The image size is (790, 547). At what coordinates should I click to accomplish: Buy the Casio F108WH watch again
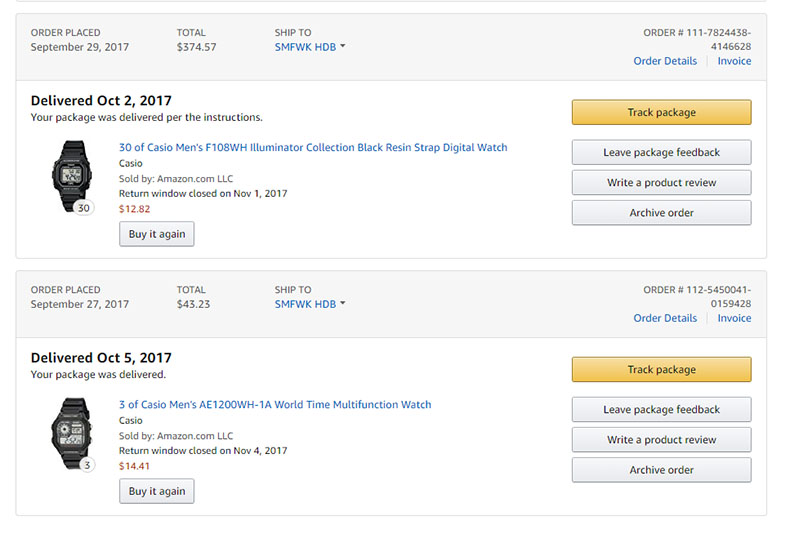[x=157, y=234]
